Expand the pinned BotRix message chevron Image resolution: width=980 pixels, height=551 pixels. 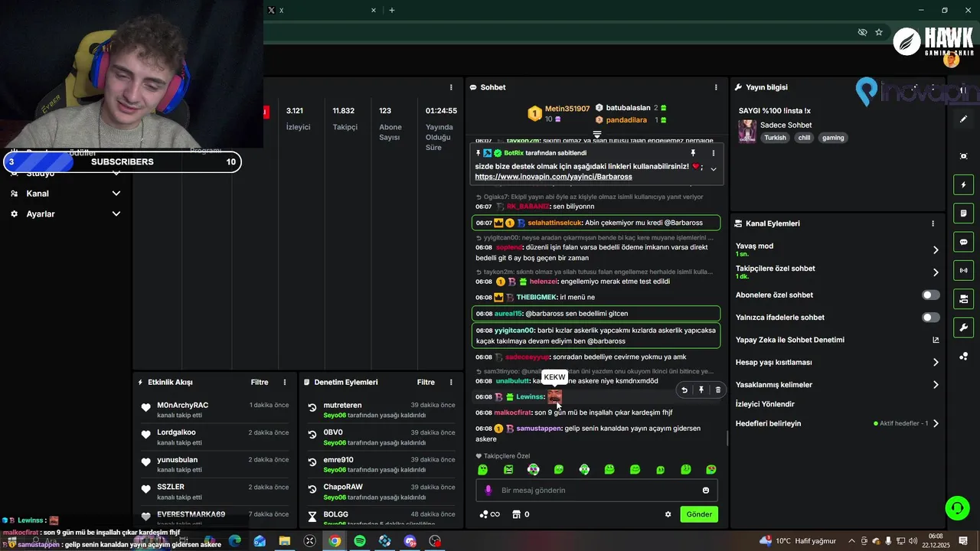[714, 169]
